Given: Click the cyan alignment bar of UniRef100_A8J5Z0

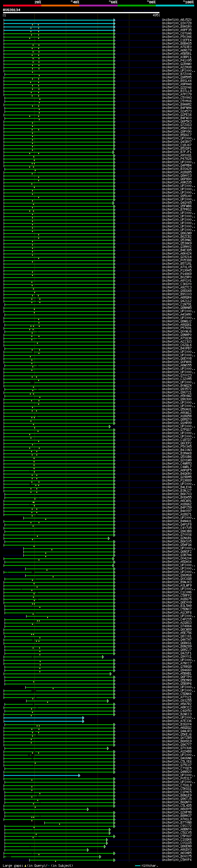Looking at the screenshot, I should (x=59, y=20).
